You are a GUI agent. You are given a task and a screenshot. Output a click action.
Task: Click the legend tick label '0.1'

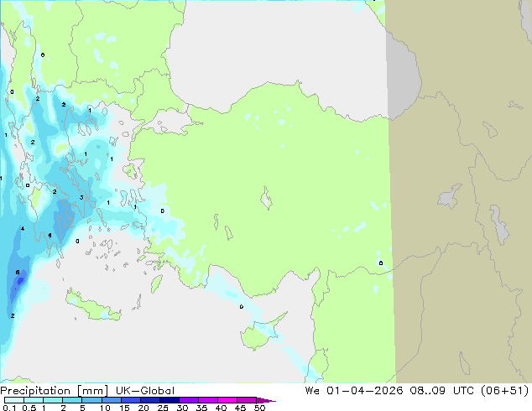point(9,408)
